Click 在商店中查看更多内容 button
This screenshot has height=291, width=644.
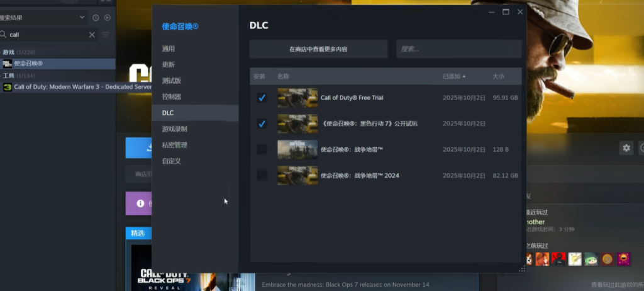(x=318, y=49)
